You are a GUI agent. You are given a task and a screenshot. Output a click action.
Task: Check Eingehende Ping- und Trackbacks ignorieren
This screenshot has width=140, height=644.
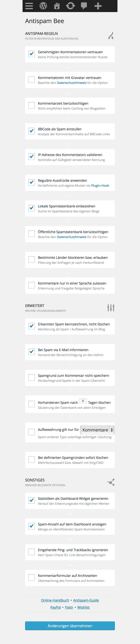coord(31,551)
